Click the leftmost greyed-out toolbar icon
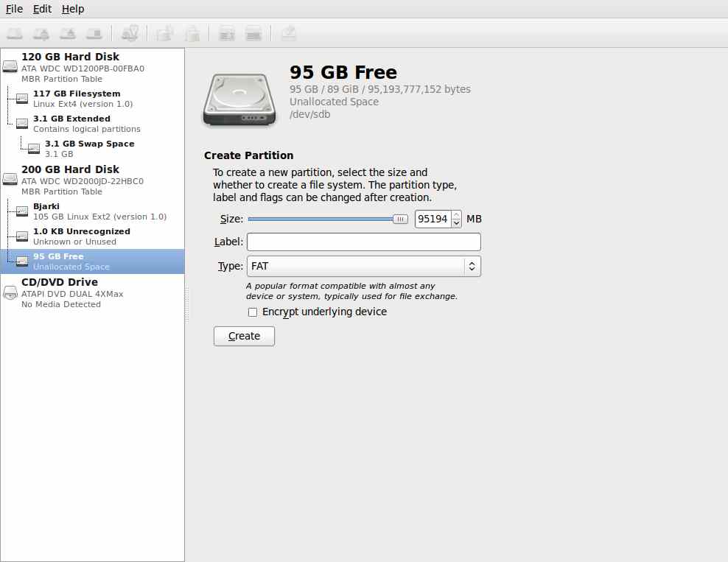Viewport: 728px width, 562px height. click(15, 33)
